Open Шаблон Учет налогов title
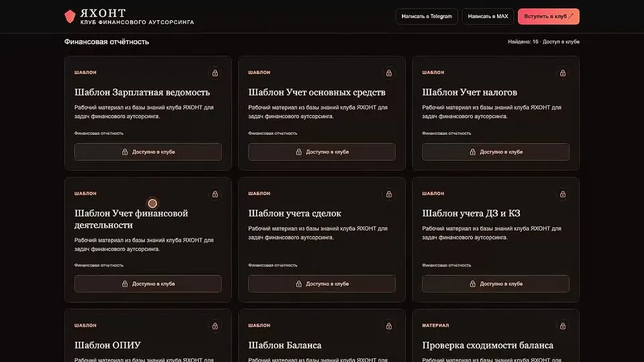The height and width of the screenshot is (362, 644). pos(470,93)
